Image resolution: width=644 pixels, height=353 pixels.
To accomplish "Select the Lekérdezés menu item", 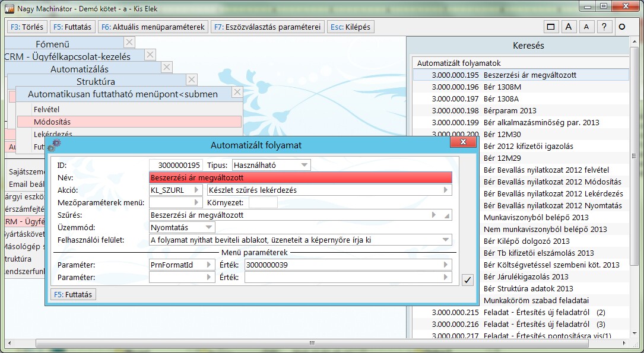I will (x=129, y=133).
